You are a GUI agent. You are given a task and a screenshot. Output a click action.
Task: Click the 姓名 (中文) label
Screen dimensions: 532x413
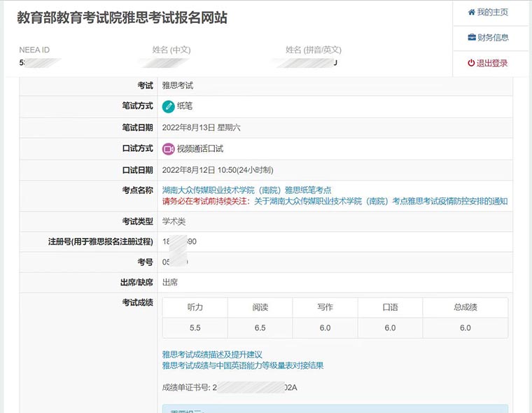[171, 50]
